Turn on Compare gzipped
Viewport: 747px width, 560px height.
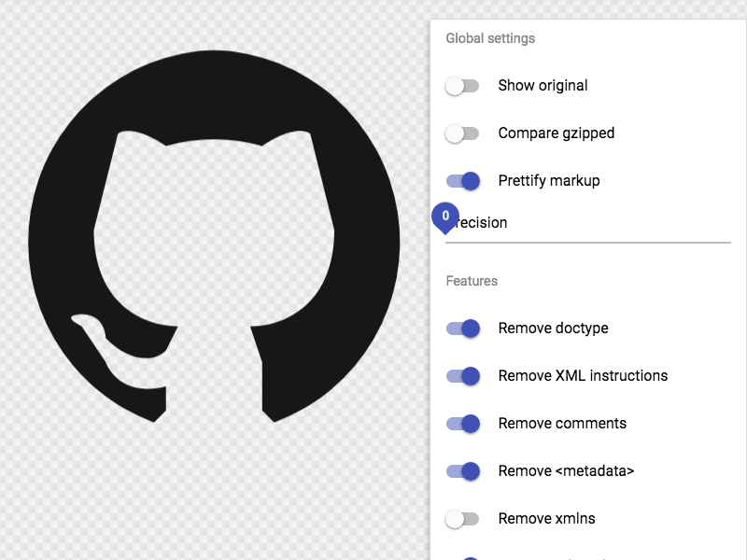(463, 133)
